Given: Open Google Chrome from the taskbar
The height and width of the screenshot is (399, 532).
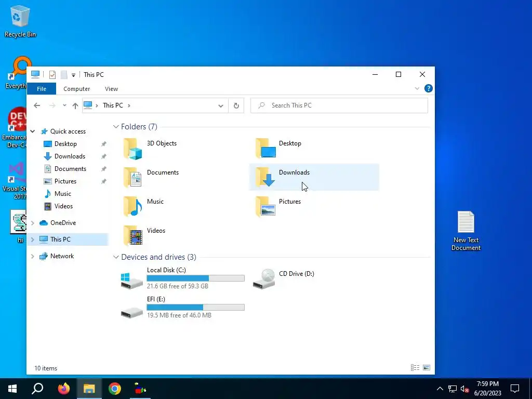Looking at the screenshot, I should (115, 389).
